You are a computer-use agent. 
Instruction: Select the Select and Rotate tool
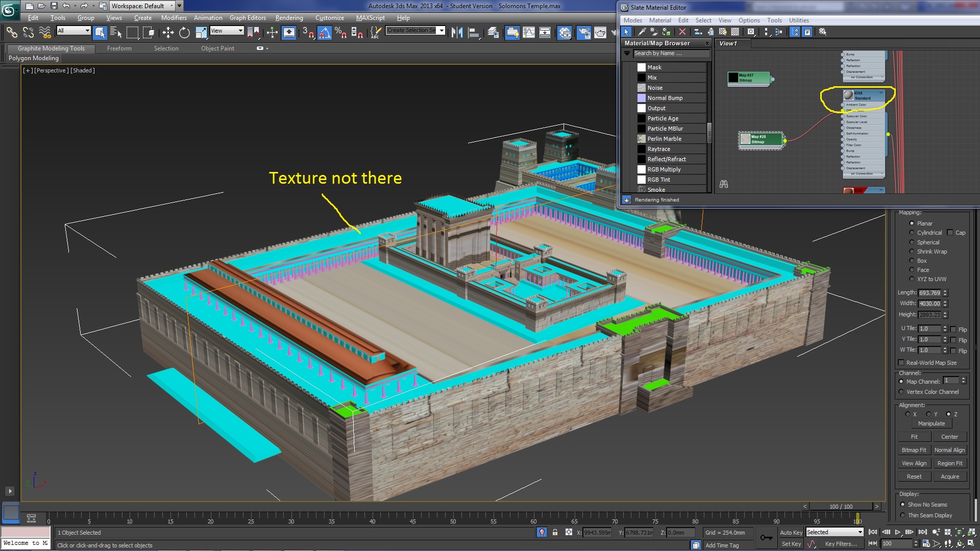click(184, 32)
